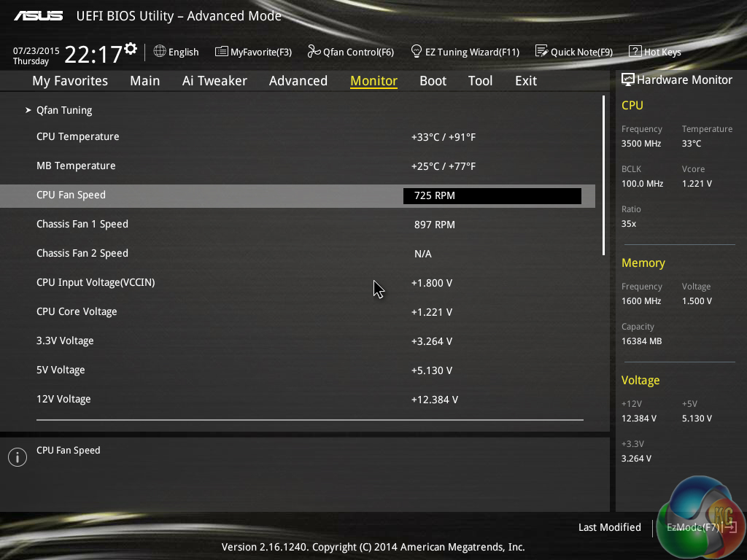Click the yellow Memory section heading

643,262
